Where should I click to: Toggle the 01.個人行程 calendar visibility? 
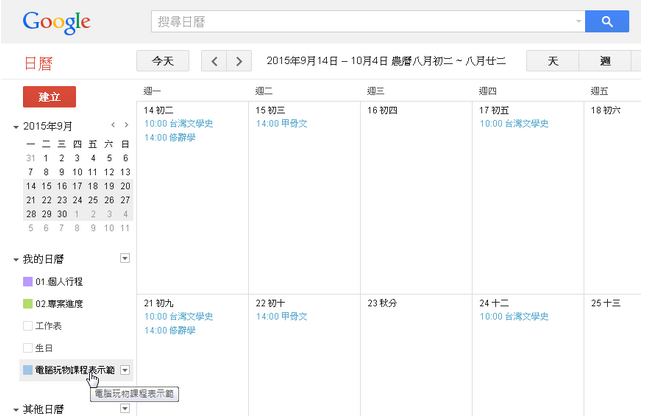28,282
